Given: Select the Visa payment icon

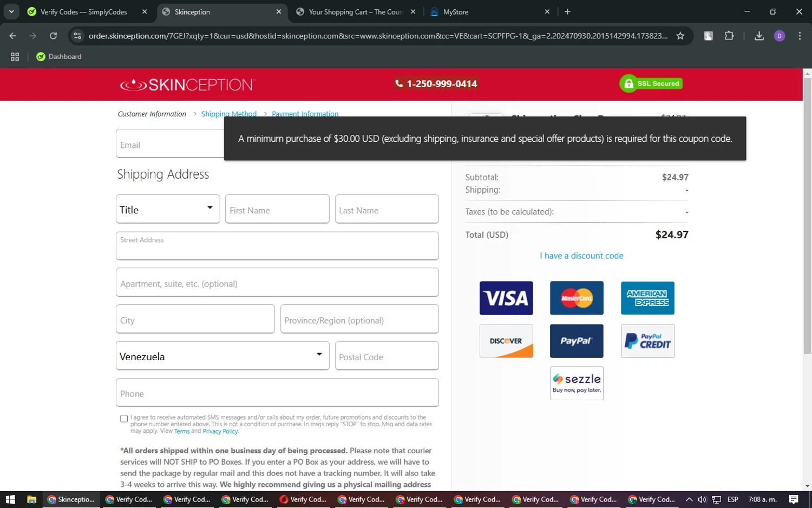Looking at the screenshot, I should tap(506, 298).
